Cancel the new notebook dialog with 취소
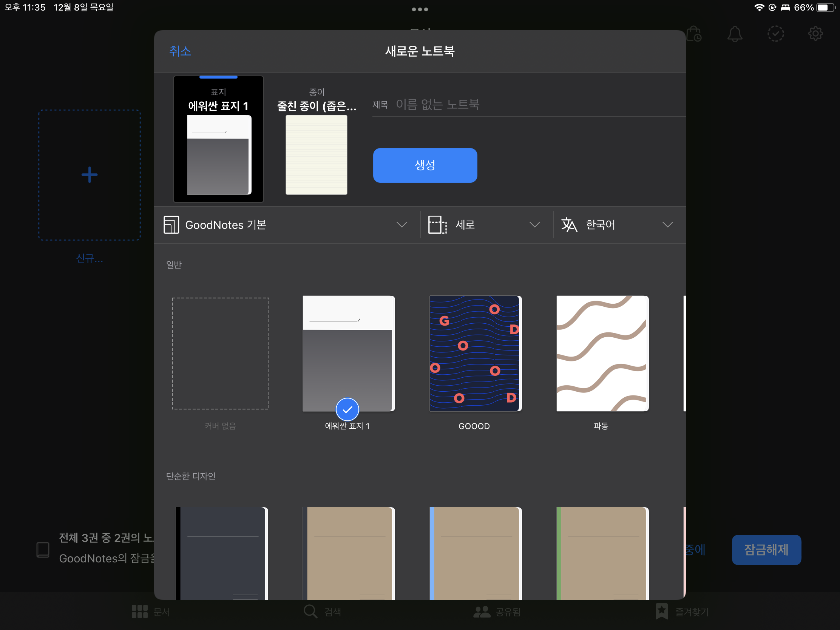Viewport: 840px width, 630px height. click(x=180, y=51)
